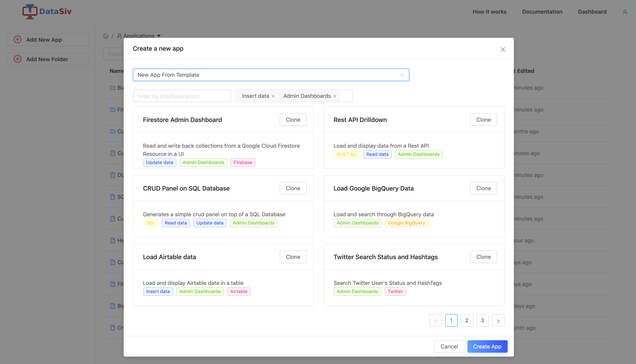Click file icon in the He row
Screen dimensions: 636x364
(113, 240)
